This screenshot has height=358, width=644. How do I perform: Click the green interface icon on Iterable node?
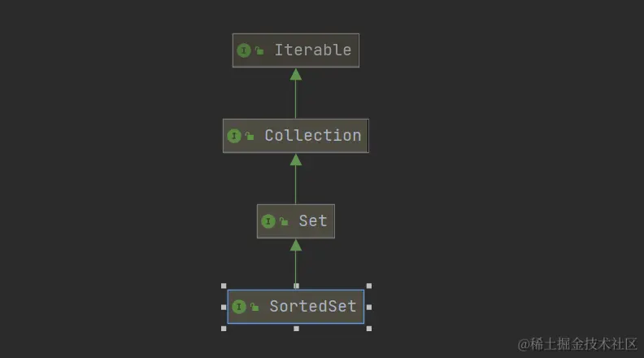[244, 50]
